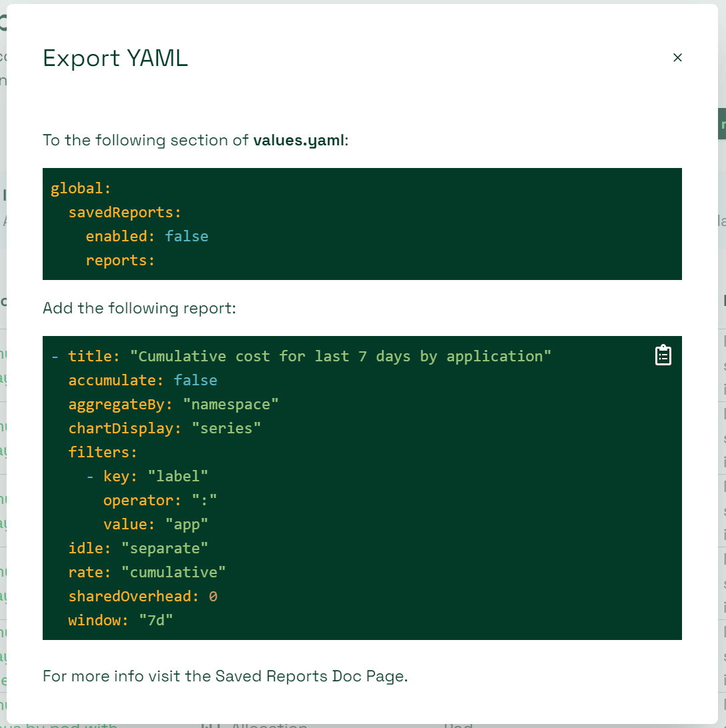Click the key: "label" filter entry

[x=155, y=477]
